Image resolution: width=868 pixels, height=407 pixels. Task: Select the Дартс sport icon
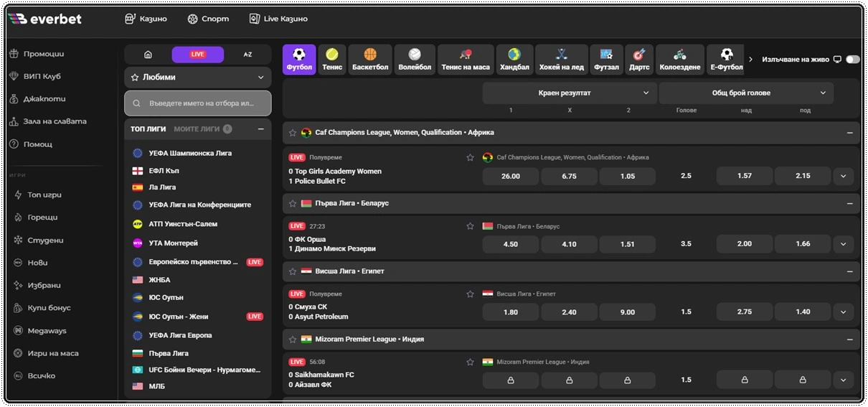pyautogui.click(x=639, y=60)
